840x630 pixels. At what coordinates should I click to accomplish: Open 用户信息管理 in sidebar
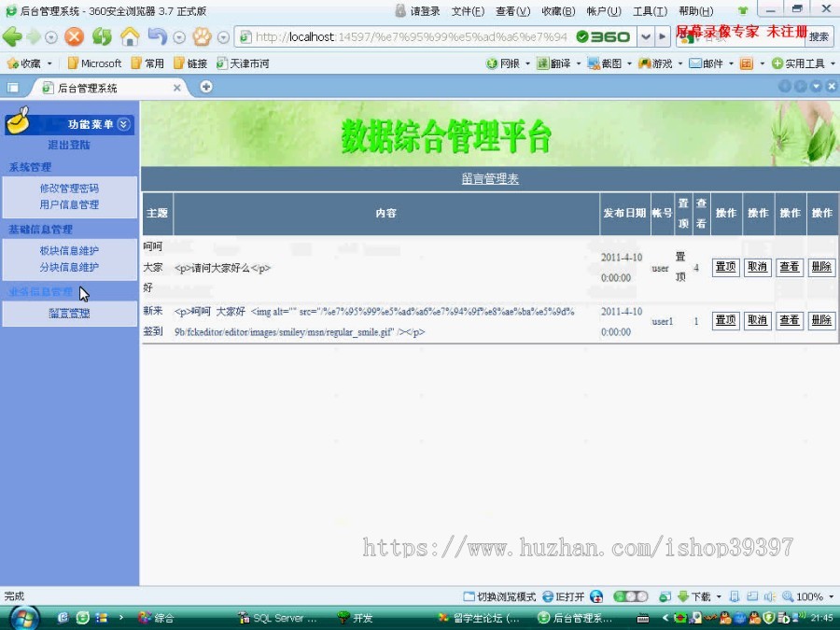[69, 204]
